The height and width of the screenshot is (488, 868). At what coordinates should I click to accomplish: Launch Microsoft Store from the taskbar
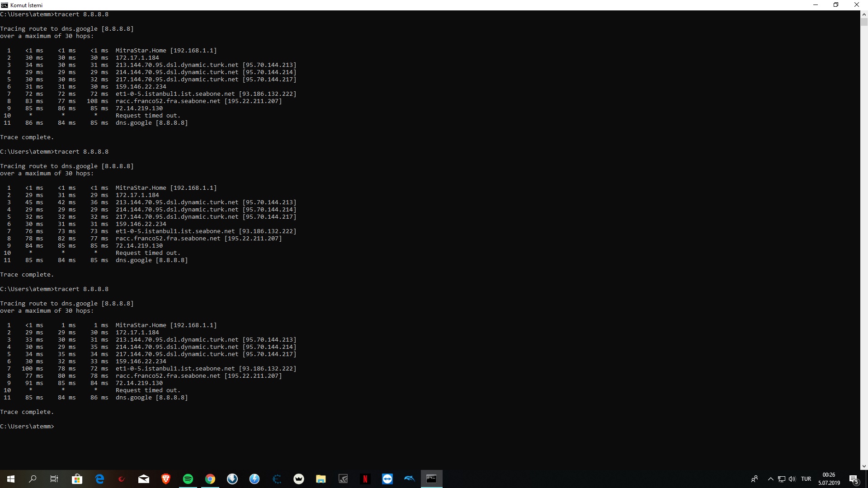77,479
